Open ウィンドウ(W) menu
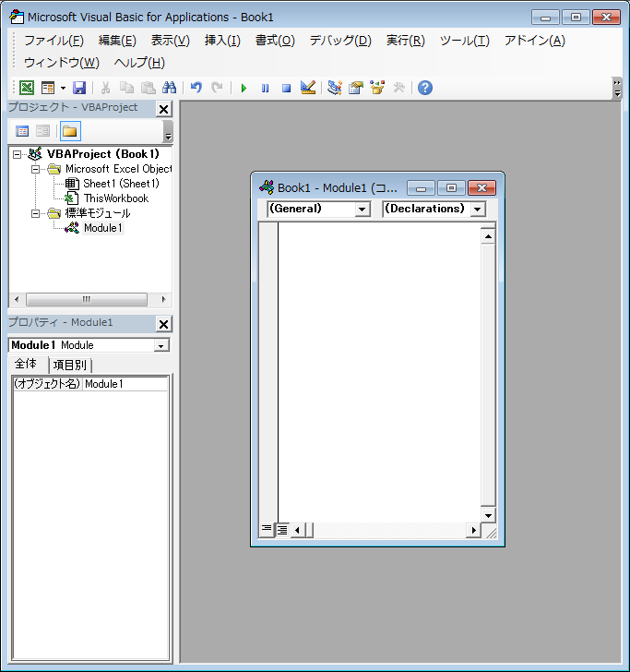630x672 pixels. click(62, 63)
